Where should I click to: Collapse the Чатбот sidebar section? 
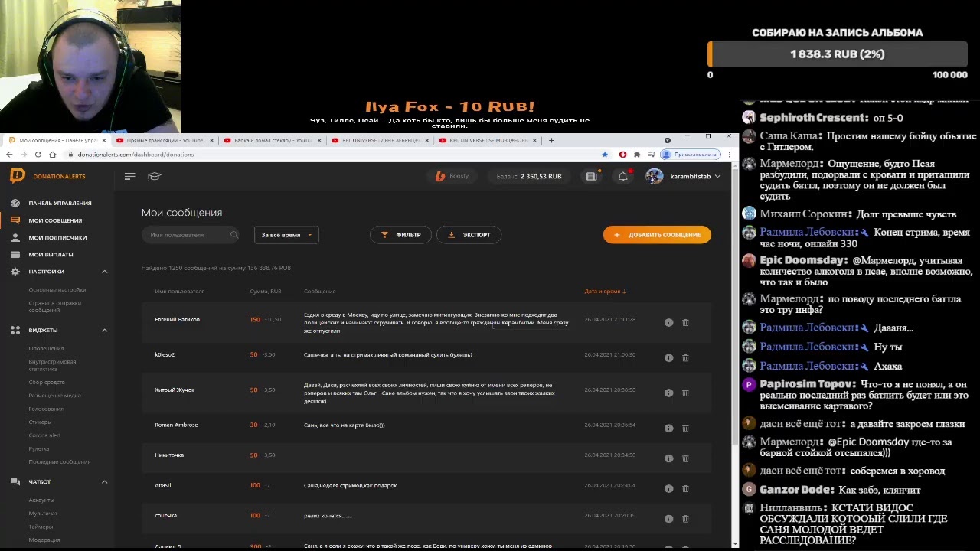click(105, 481)
